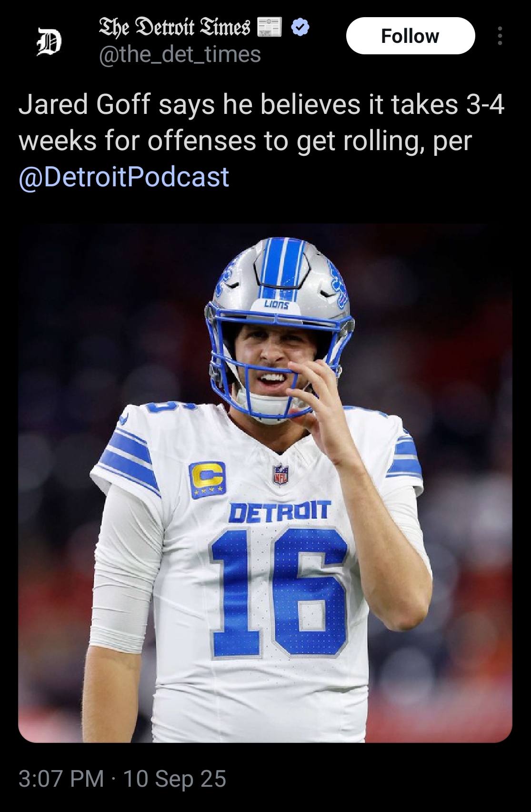The width and height of the screenshot is (531, 812).
Task: Follow The Detroit Times account
Action: tap(410, 36)
